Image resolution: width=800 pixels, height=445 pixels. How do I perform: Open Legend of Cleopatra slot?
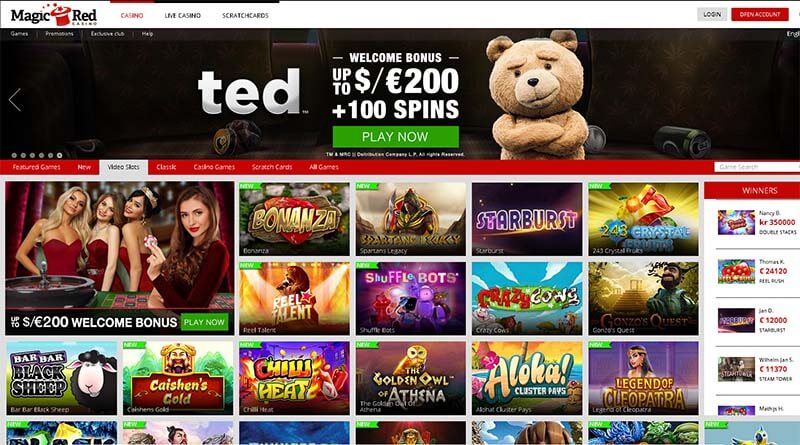click(x=643, y=378)
